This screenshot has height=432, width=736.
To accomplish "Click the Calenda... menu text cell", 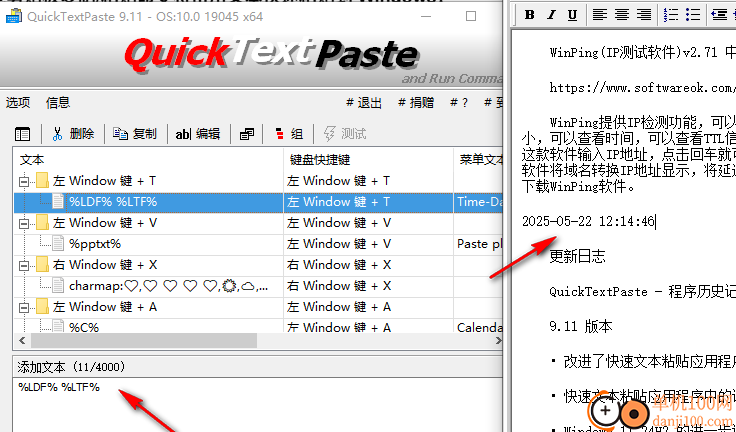I will [478, 327].
